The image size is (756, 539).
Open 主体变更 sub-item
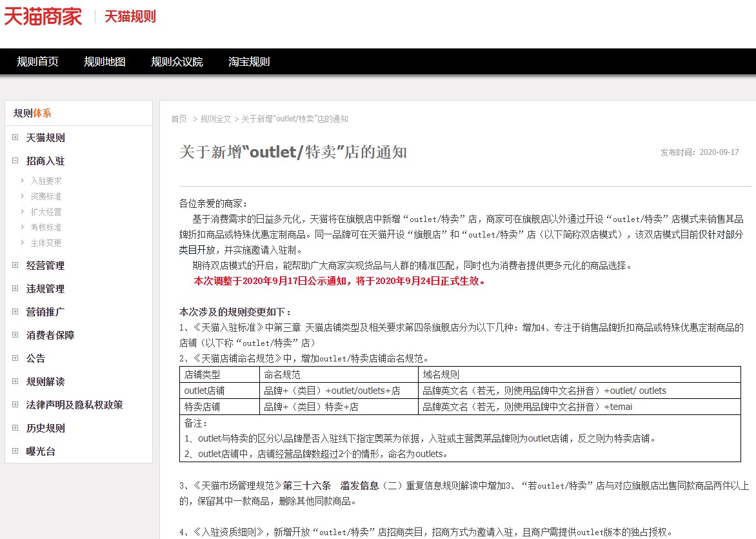[x=46, y=243]
